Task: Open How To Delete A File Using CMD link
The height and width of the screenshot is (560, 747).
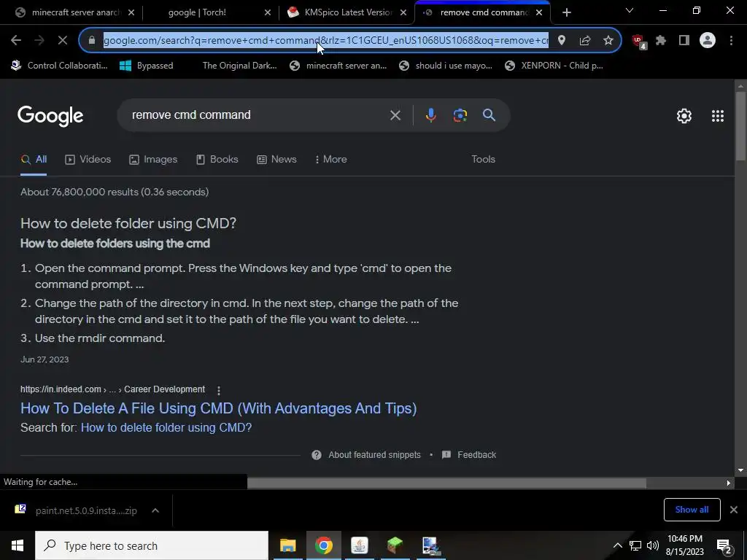Action: tap(219, 408)
